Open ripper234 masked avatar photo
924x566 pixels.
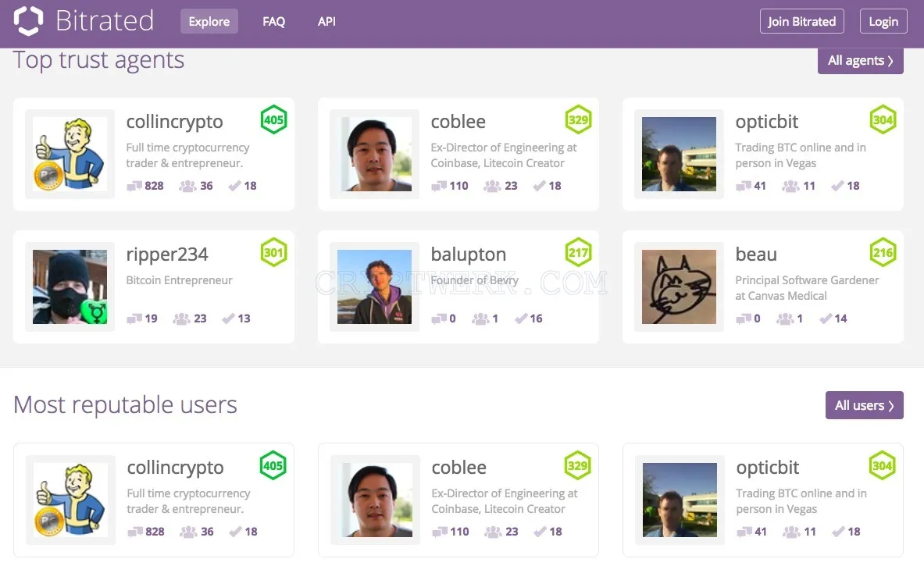point(70,287)
